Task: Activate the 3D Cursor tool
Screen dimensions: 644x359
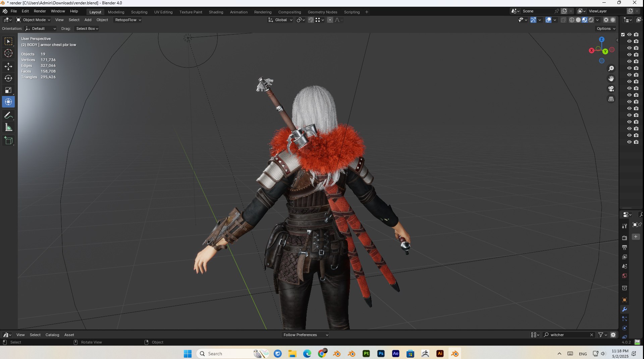Action: pyautogui.click(x=8, y=53)
